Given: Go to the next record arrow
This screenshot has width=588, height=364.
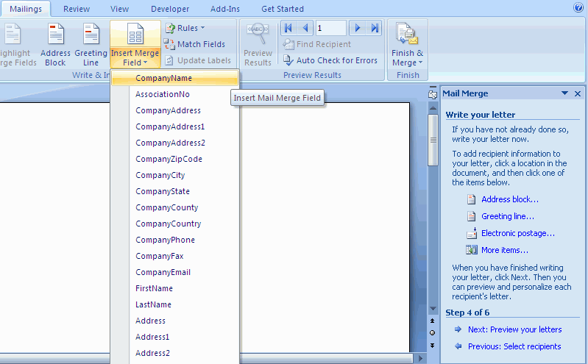Looking at the screenshot, I should click(x=358, y=28).
